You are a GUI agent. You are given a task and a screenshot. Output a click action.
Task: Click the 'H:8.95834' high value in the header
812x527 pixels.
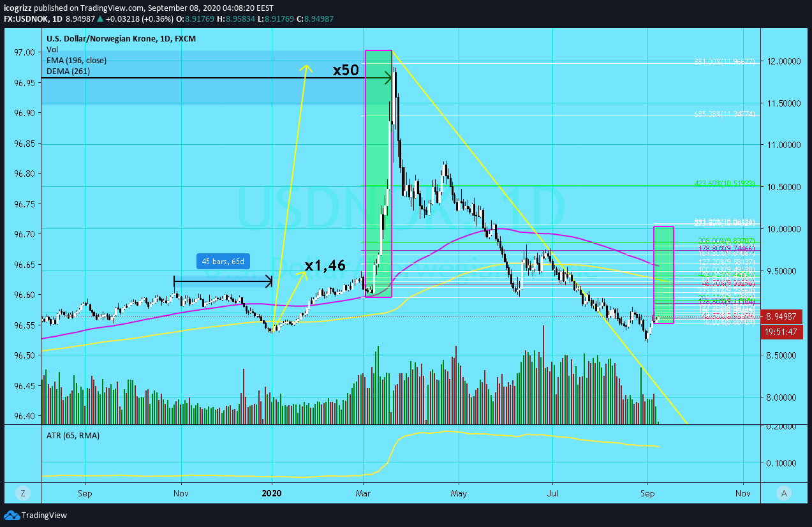[x=235, y=19]
